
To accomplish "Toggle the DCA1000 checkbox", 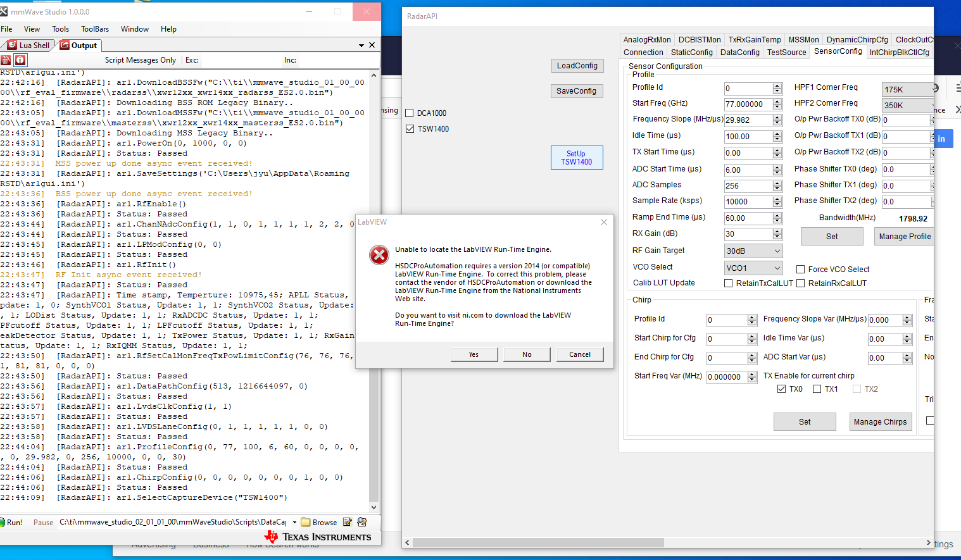I will (x=410, y=113).
